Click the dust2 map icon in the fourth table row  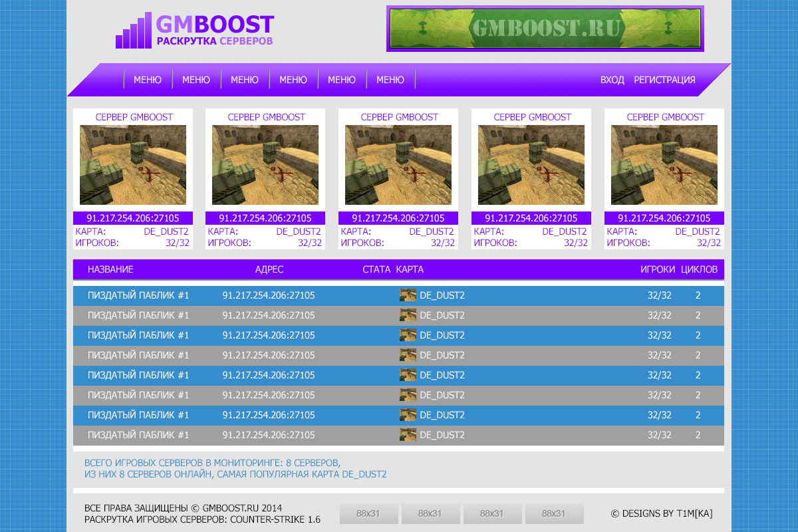tap(408, 355)
